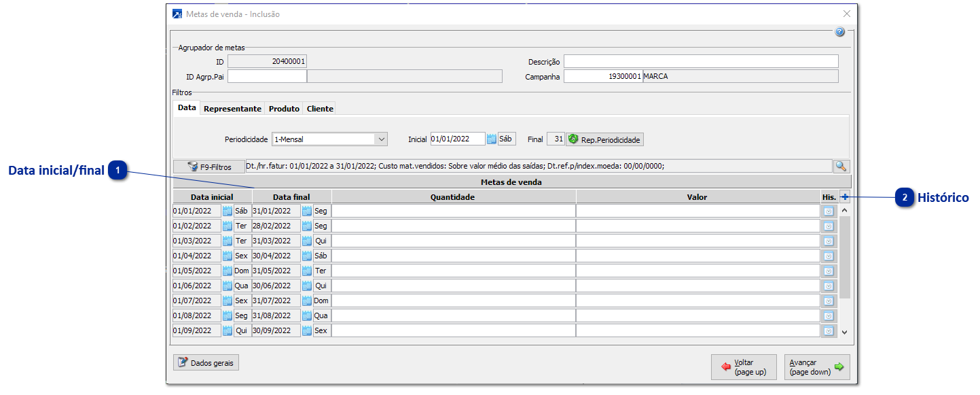Switch to the Cliente tab

[x=319, y=109]
